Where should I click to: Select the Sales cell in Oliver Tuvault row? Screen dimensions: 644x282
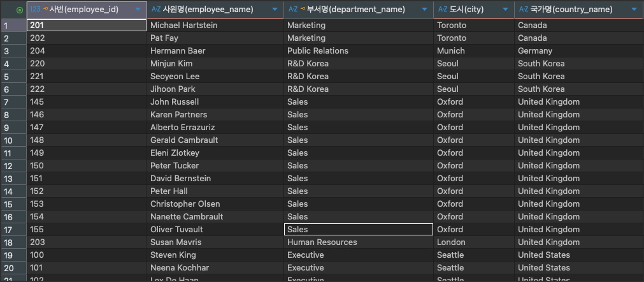359,230
